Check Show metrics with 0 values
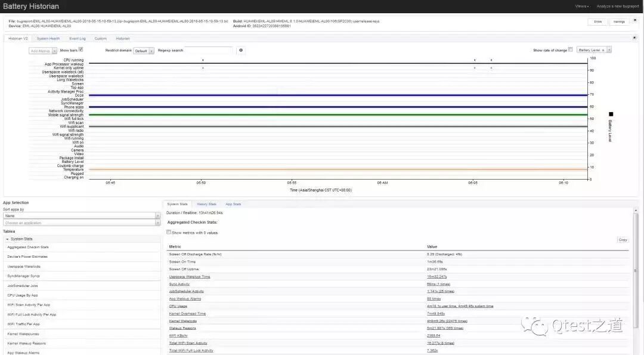 (x=168, y=232)
